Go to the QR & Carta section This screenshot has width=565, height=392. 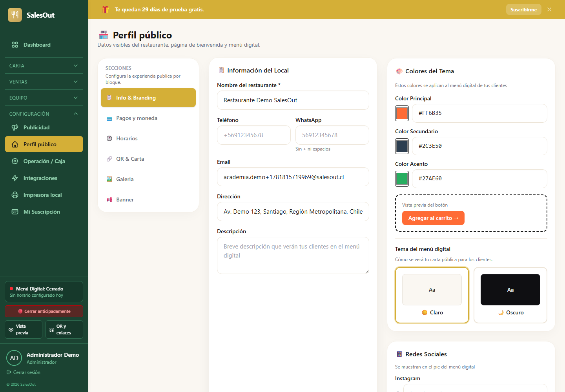[148, 159]
